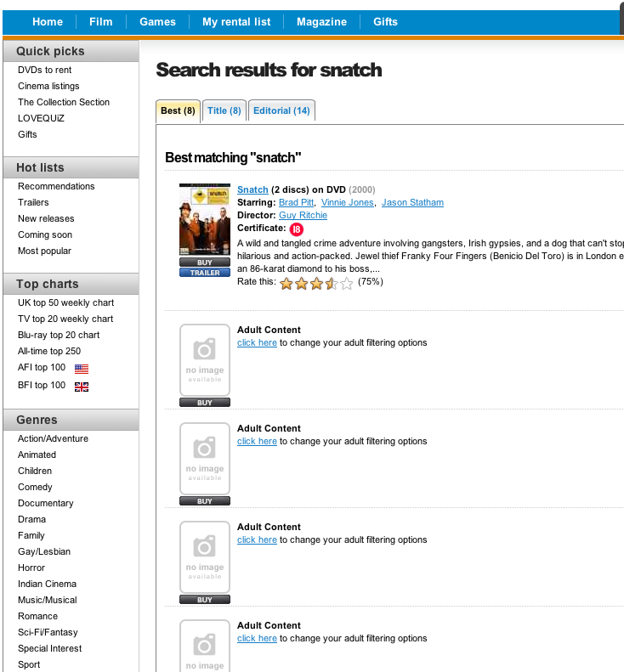
Task: Open the Guy Ritchie director link
Action: (x=303, y=216)
